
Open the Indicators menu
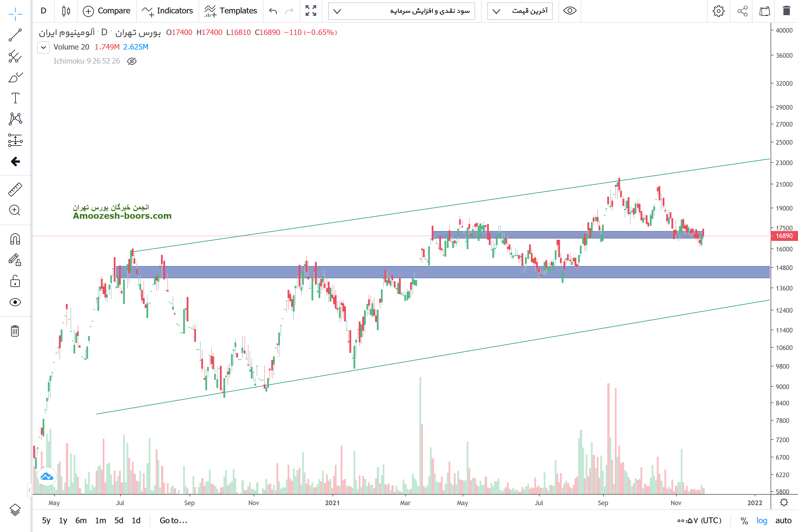(168, 11)
